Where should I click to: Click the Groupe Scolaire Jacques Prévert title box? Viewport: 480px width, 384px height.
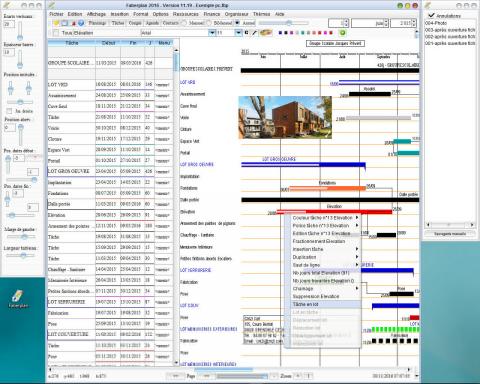[335, 43]
